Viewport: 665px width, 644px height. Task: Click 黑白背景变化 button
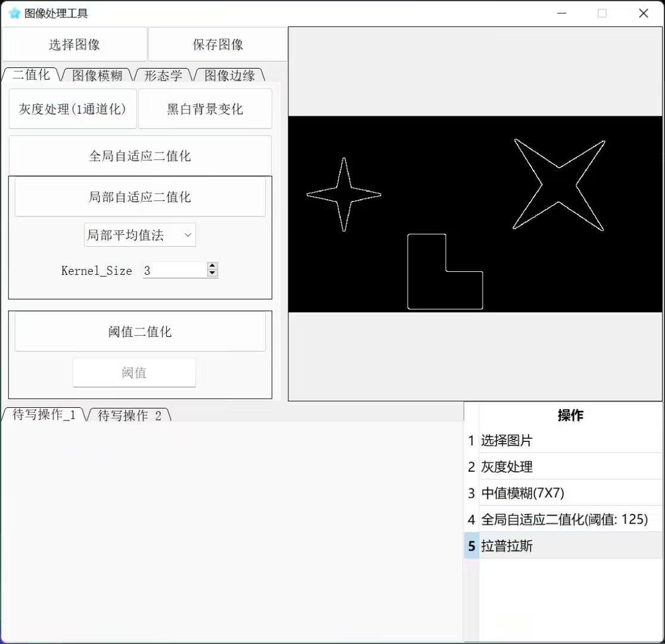[x=205, y=109]
